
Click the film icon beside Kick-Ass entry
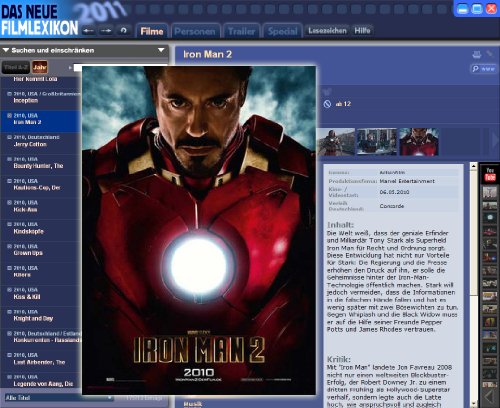pos(9,203)
